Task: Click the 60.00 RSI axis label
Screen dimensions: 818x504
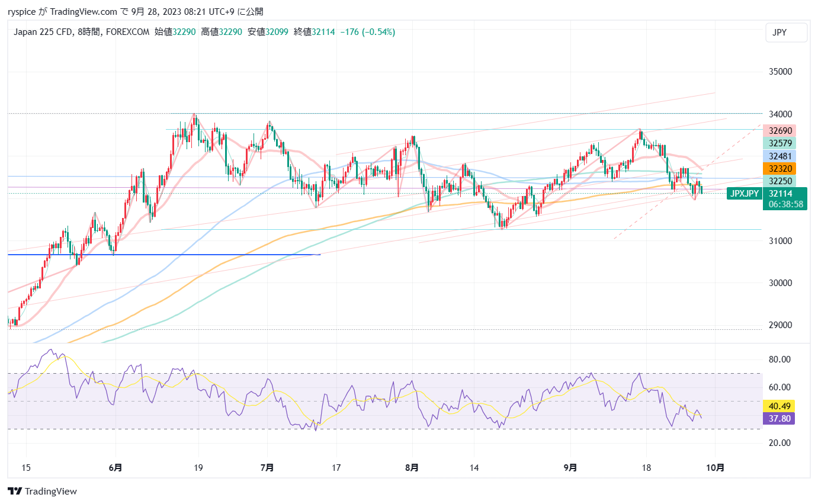Action: (x=779, y=387)
